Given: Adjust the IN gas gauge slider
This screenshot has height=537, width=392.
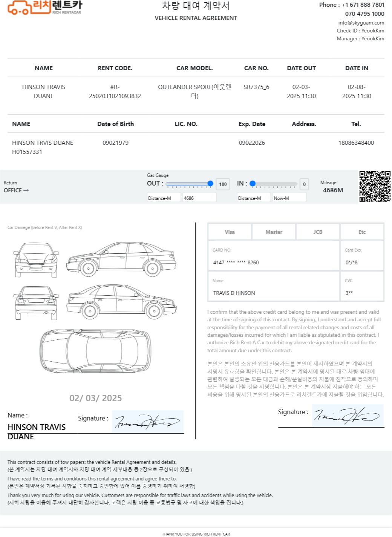Looking at the screenshot, I should pos(274,184).
